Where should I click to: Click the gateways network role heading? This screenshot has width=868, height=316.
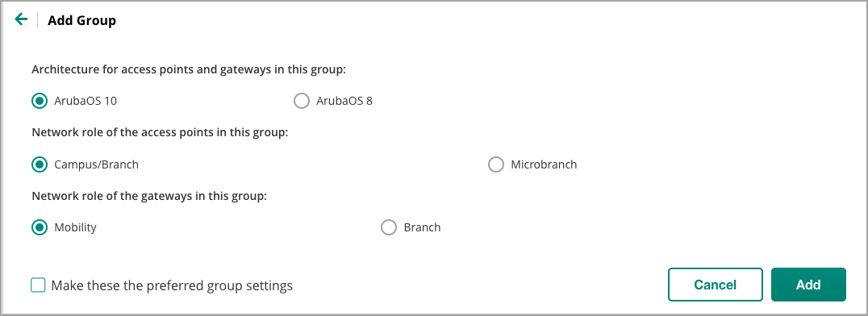(149, 196)
